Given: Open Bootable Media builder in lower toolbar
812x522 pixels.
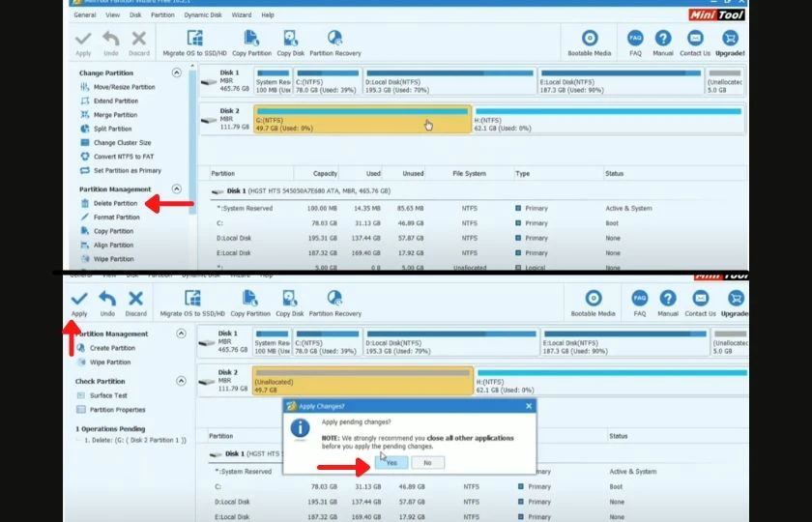Looking at the screenshot, I should (593, 304).
